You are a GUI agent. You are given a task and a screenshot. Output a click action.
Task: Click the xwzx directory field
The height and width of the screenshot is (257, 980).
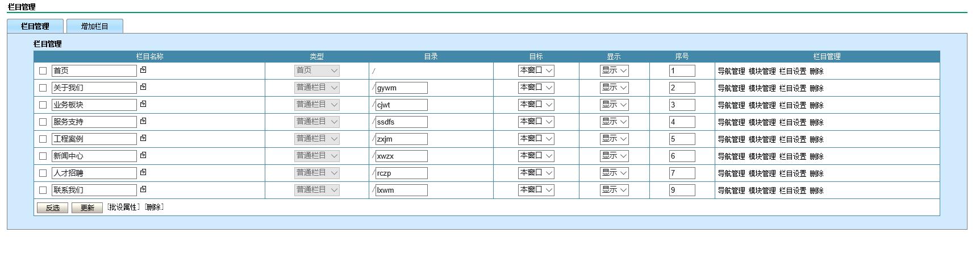coord(402,156)
